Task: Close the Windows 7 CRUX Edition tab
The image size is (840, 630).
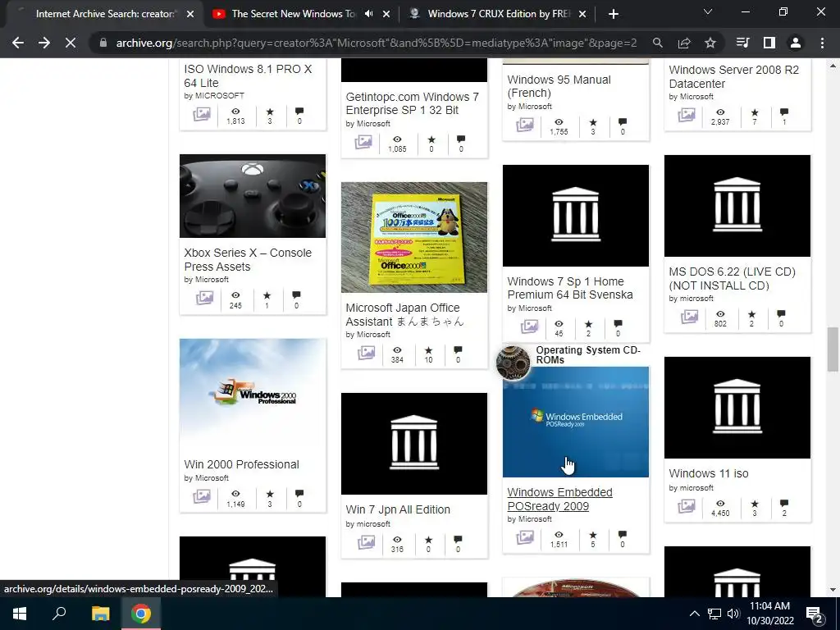Action: 582,14
